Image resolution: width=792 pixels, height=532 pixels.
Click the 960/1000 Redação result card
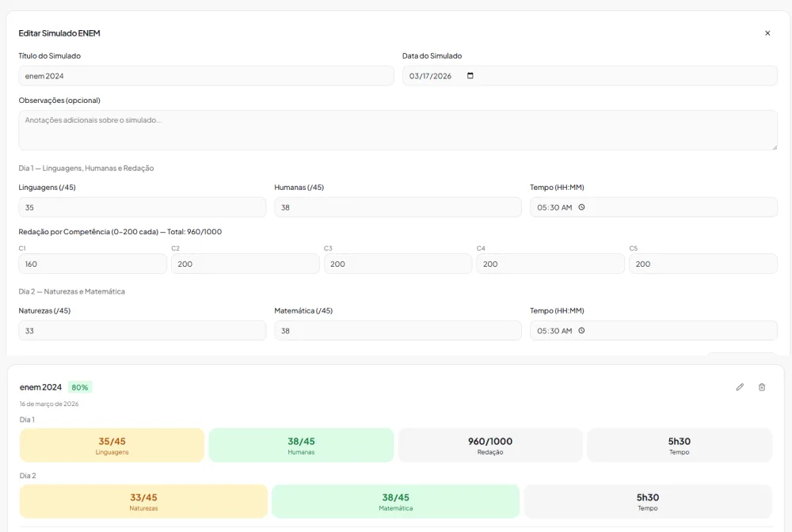tap(490, 445)
